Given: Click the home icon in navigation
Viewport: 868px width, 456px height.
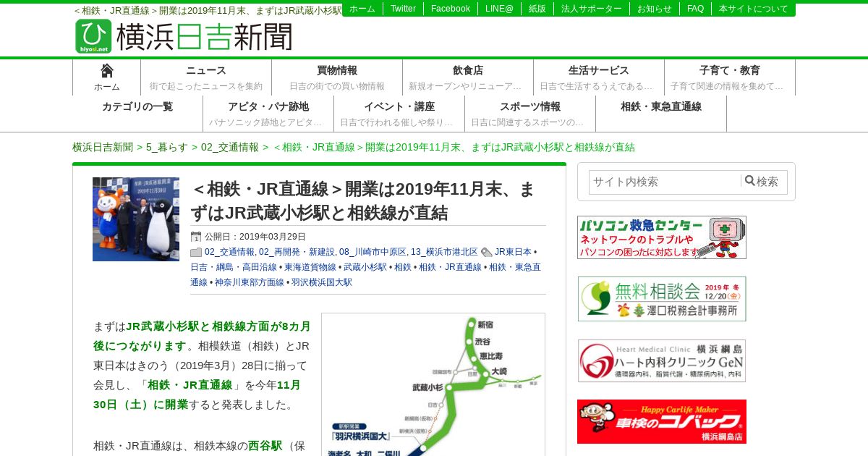Looking at the screenshot, I should (107, 70).
